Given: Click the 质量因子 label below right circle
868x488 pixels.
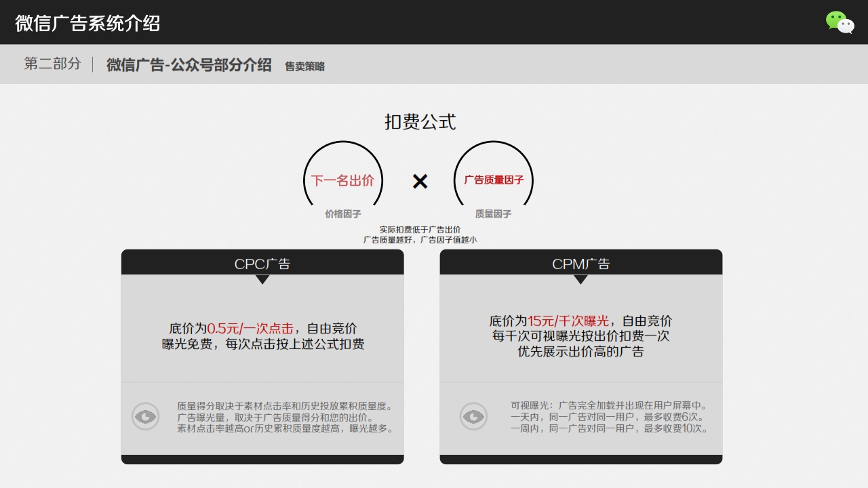Looking at the screenshot, I should click(x=493, y=214).
